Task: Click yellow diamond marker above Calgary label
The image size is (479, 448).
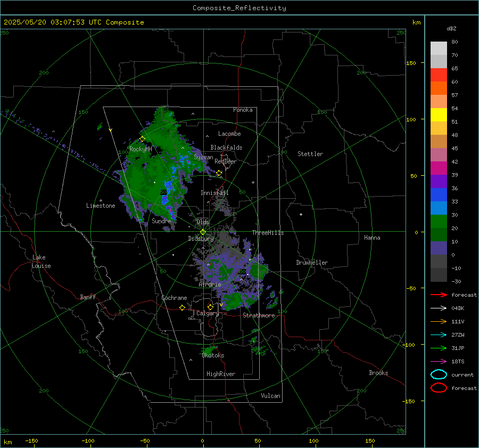Action: pyautogui.click(x=210, y=307)
